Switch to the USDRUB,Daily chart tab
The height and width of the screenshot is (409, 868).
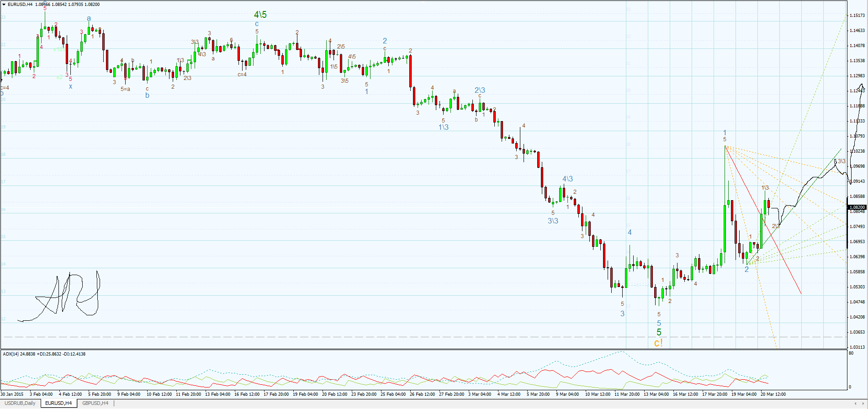click(x=20, y=403)
